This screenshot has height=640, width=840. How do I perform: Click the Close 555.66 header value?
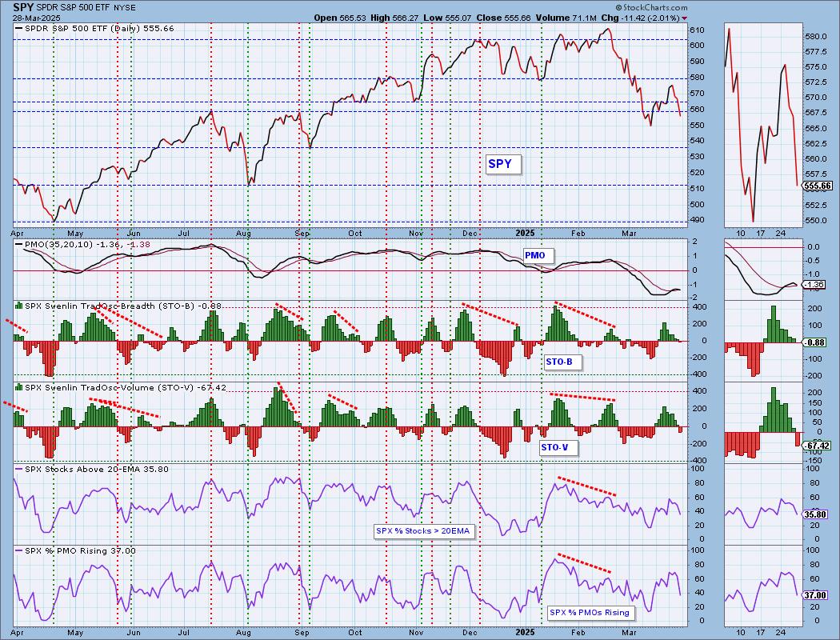coord(503,18)
